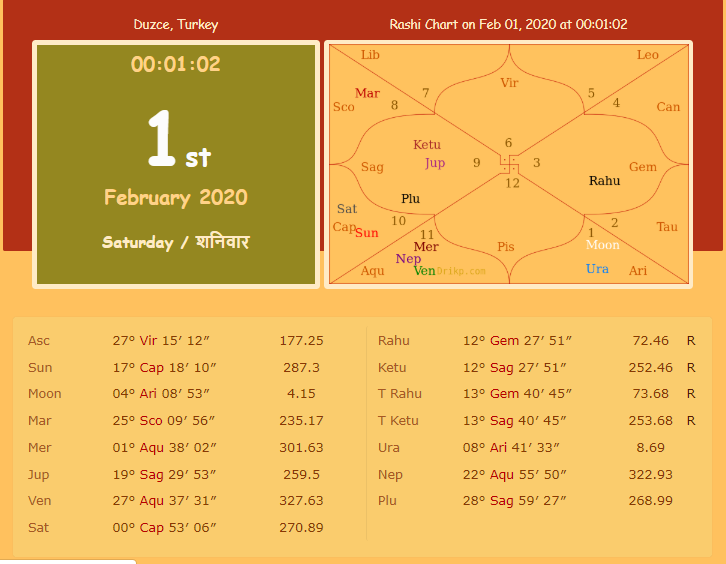
Task: Click house number 9 in the chart
Action: [x=476, y=163]
